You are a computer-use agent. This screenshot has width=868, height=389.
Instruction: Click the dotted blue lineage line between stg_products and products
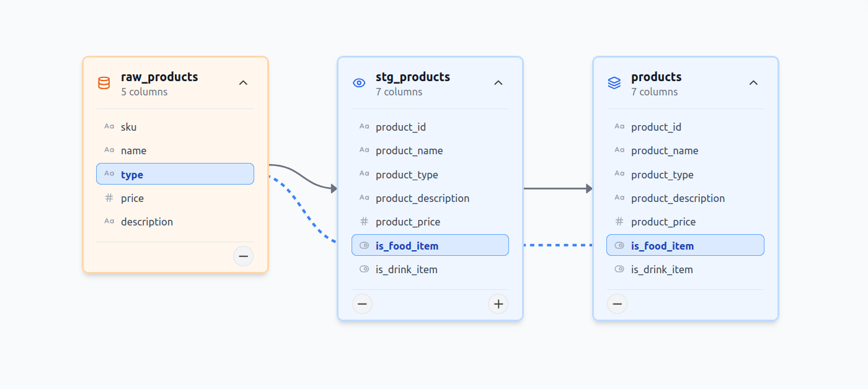(x=558, y=245)
